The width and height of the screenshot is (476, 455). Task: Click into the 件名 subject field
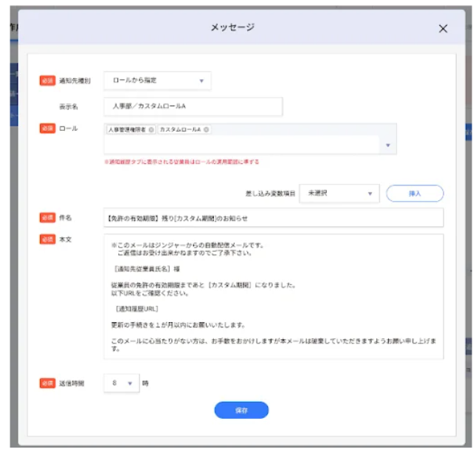[x=272, y=218]
